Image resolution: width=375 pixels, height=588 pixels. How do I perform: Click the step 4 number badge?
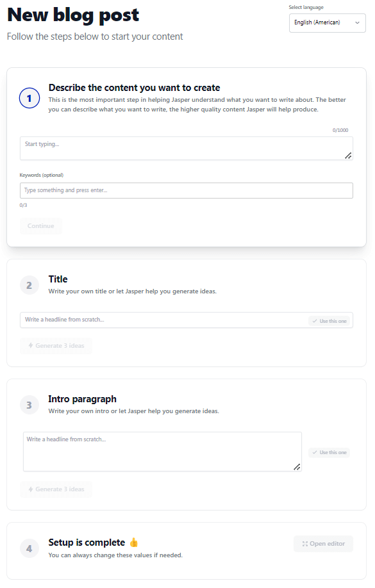click(29, 549)
